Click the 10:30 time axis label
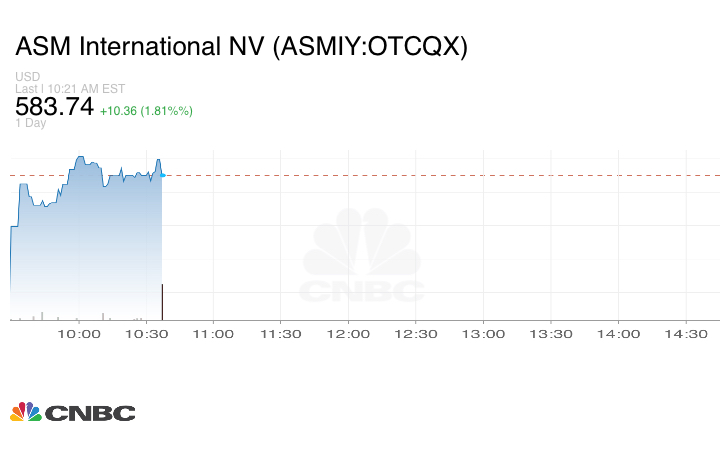Viewport: 720px width, 450px height. click(x=146, y=335)
